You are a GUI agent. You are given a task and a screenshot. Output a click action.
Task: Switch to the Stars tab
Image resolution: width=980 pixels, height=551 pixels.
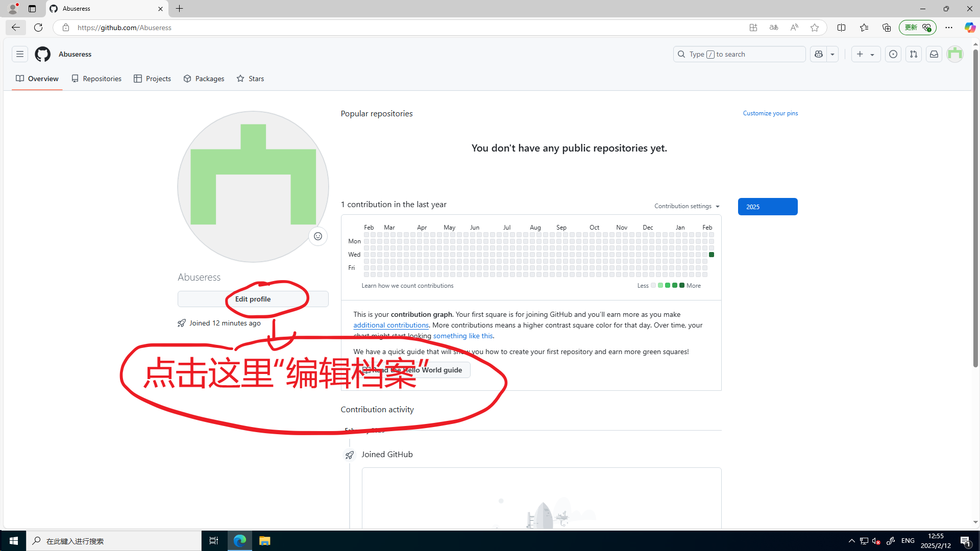pyautogui.click(x=256, y=79)
